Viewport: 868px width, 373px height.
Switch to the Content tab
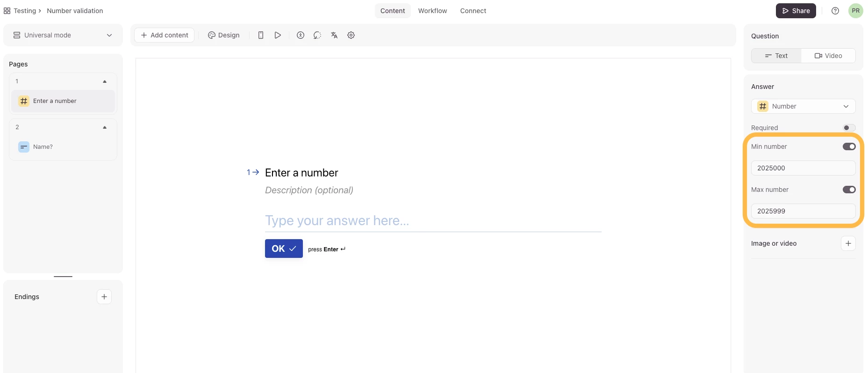pyautogui.click(x=393, y=11)
